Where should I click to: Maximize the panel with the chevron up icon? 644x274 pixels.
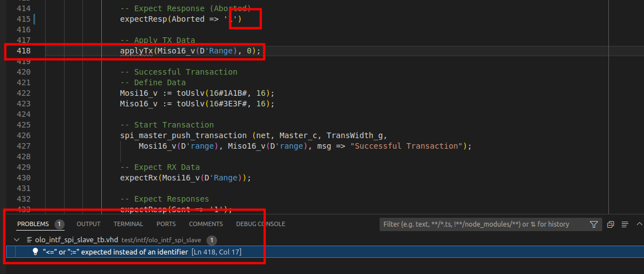click(639, 224)
